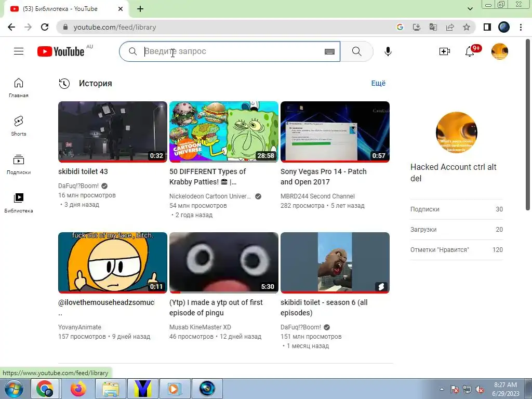
Task: Open MBRD244 Second Channel link
Action: (x=317, y=196)
